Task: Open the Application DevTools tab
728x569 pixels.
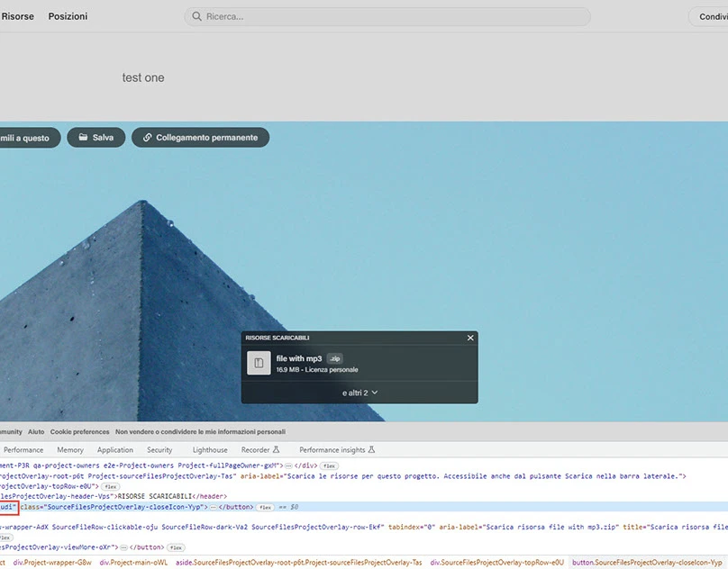Action: pos(115,449)
